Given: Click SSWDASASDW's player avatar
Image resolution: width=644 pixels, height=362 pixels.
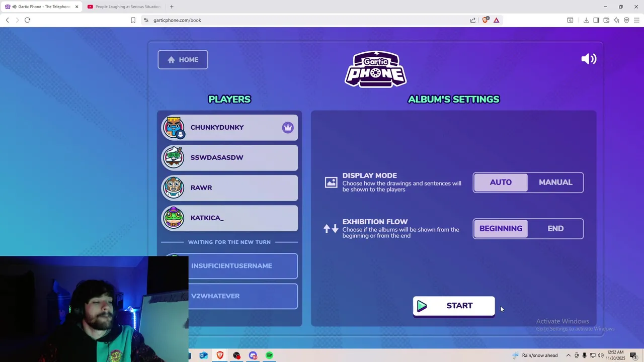Looking at the screenshot, I should coord(174,158).
